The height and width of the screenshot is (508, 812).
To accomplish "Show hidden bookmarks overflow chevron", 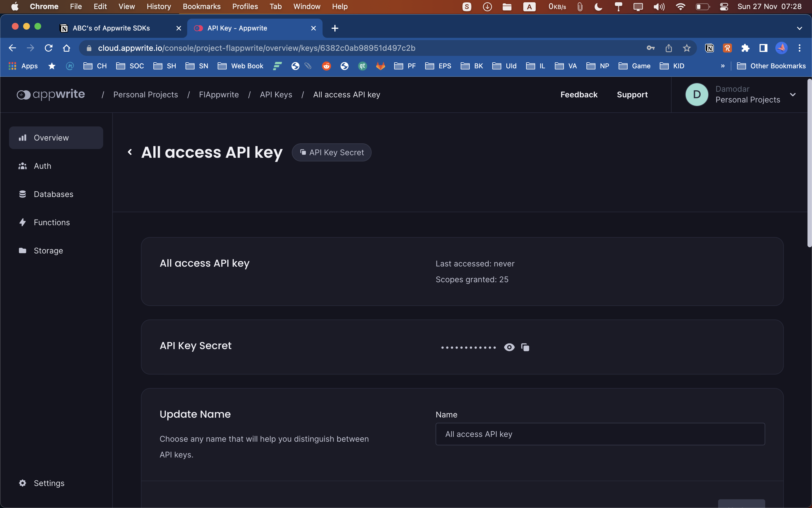I will [723, 66].
